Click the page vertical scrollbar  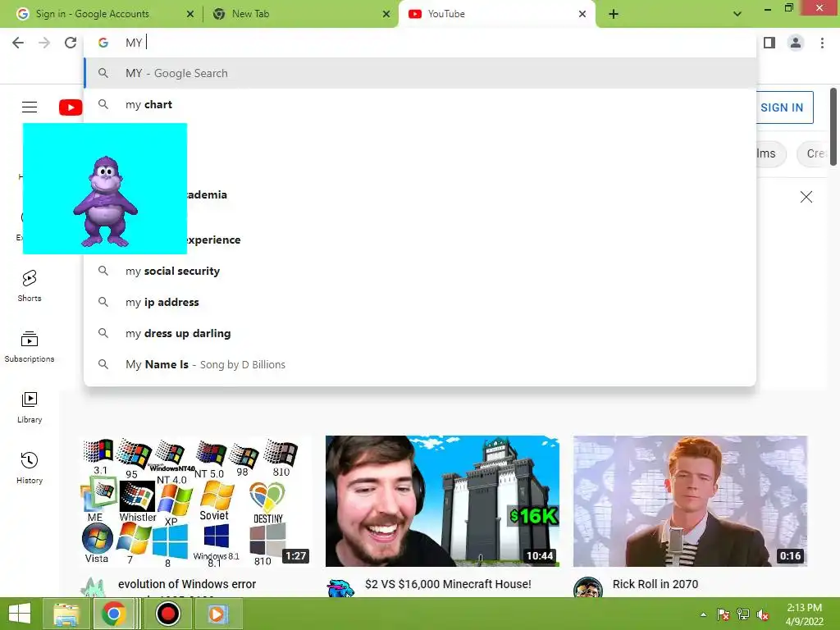[x=833, y=127]
